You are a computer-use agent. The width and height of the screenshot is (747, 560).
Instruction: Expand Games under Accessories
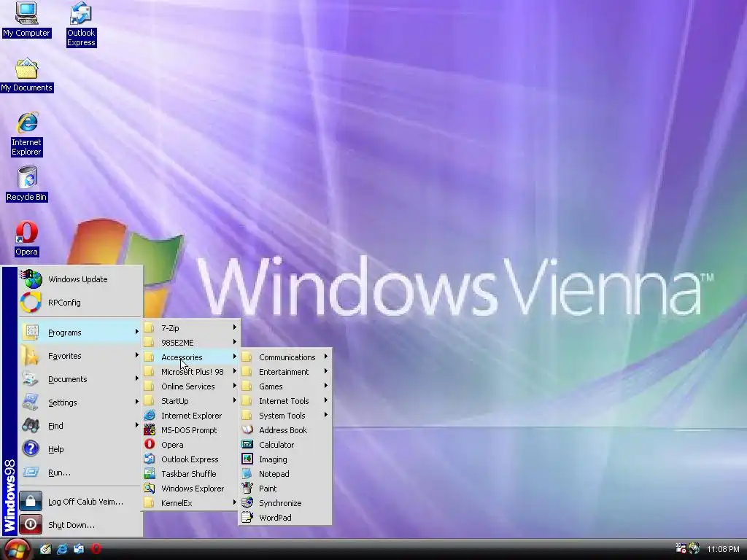(x=285, y=386)
